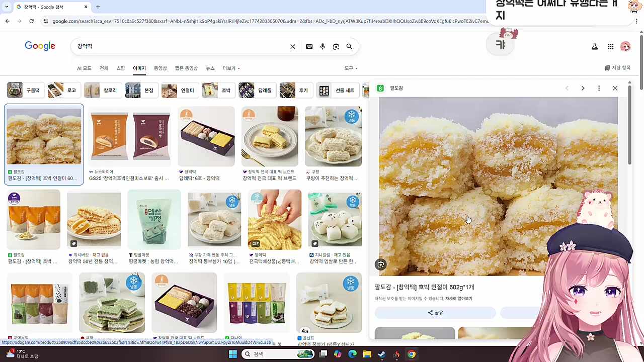Clear the 창억떡 search query
644x362 pixels.
tap(293, 47)
